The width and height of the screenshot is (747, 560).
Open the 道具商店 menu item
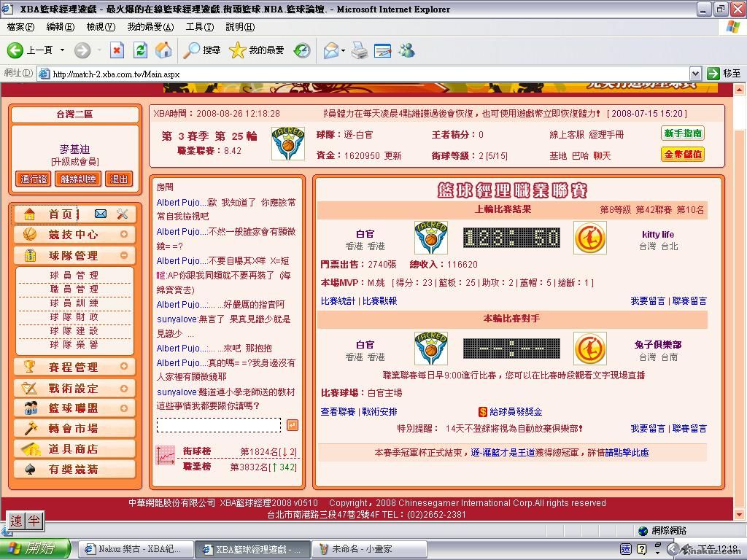click(x=75, y=449)
